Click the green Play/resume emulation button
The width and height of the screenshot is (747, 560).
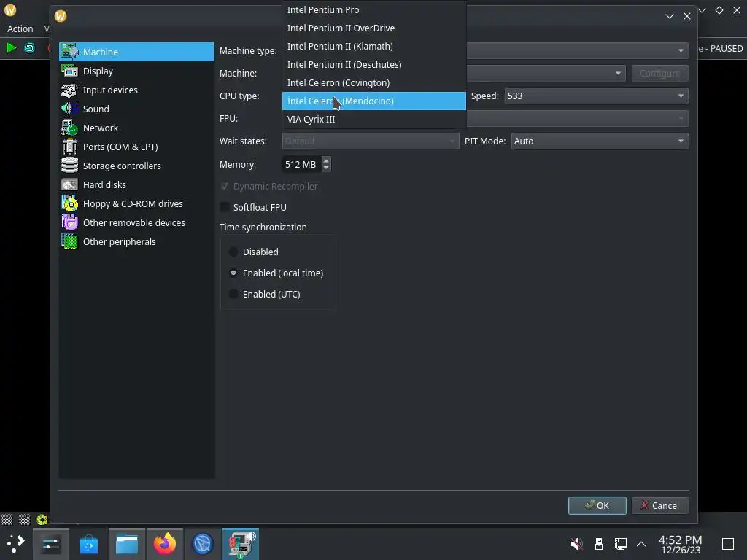[x=11, y=47]
